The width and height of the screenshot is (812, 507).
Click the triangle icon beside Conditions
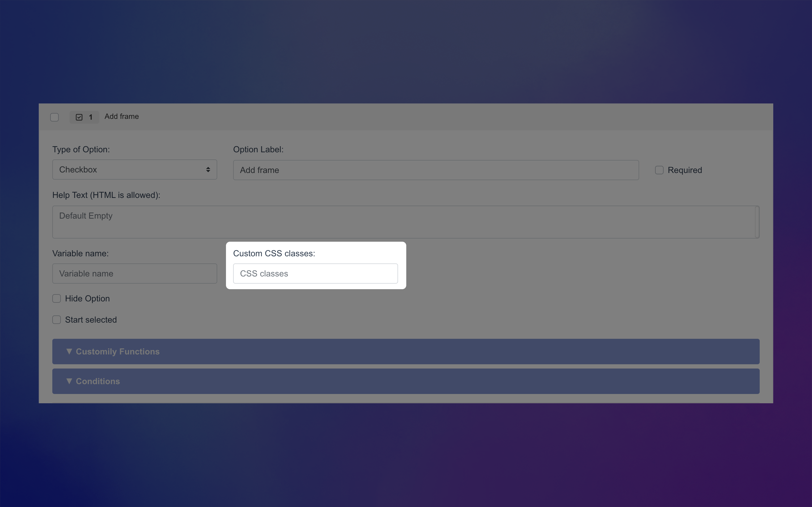69,381
